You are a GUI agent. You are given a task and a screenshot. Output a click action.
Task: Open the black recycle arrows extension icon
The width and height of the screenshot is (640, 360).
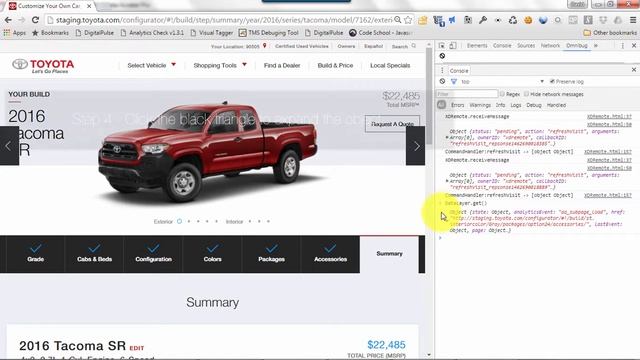pyautogui.click(x=513, y=20)
